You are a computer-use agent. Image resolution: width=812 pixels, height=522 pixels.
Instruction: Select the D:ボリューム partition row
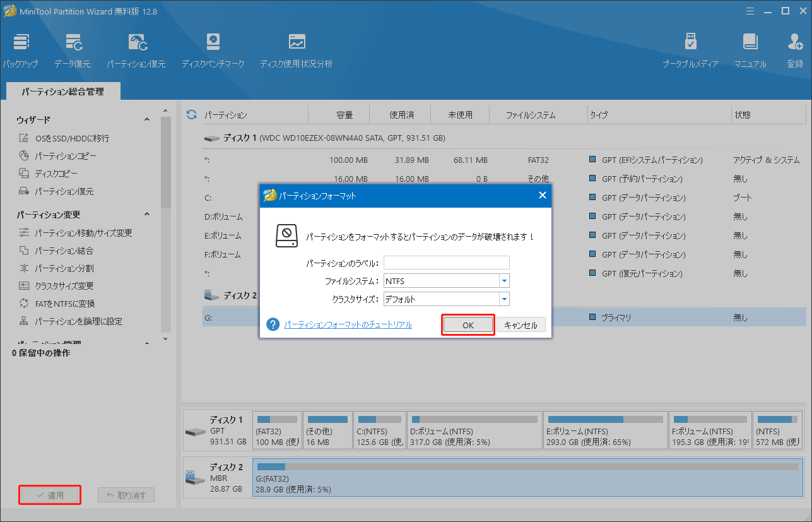pos(504,217)
